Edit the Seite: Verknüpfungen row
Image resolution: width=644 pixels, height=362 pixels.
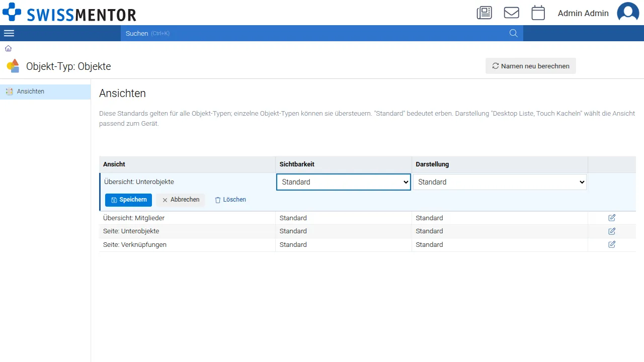(612, 244)
